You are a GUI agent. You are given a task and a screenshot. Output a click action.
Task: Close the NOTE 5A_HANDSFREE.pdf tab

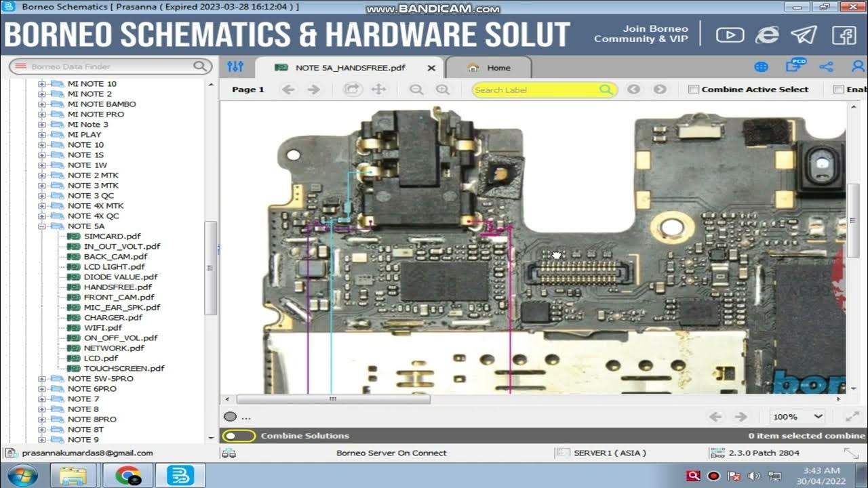(x=431, y=68)
